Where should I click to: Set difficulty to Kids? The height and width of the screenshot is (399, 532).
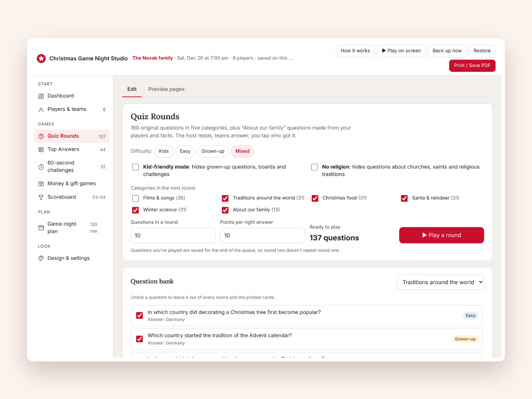pyautogui.click(x=164, y=151)
